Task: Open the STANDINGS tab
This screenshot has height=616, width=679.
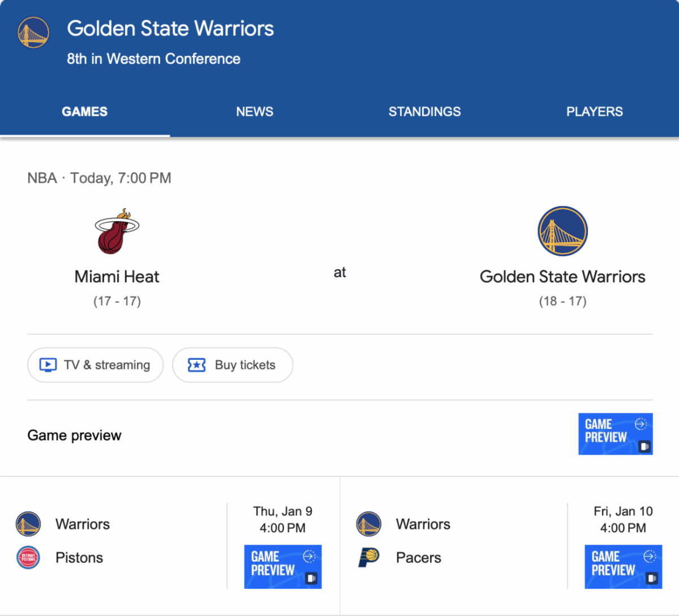Action: (x=424, y=111)
